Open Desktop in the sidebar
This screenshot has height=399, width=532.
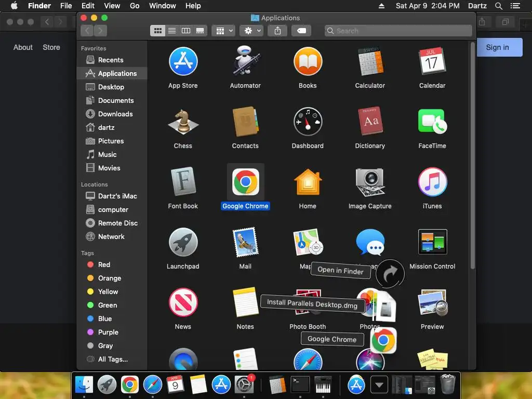(112, 87)
